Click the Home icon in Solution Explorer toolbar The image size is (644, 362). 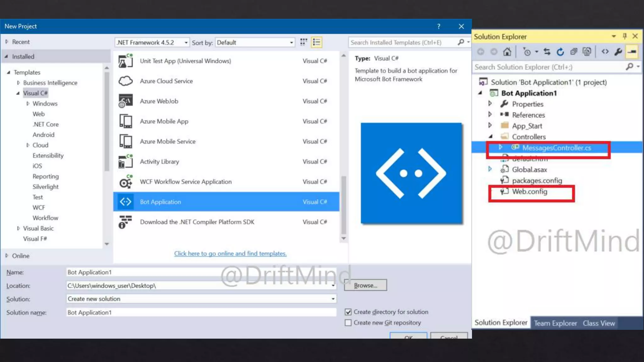click(x=507, y=52)
